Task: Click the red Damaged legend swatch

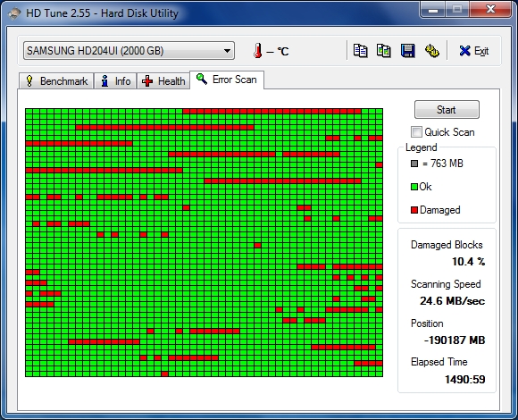Action: (x=414, y=210)
